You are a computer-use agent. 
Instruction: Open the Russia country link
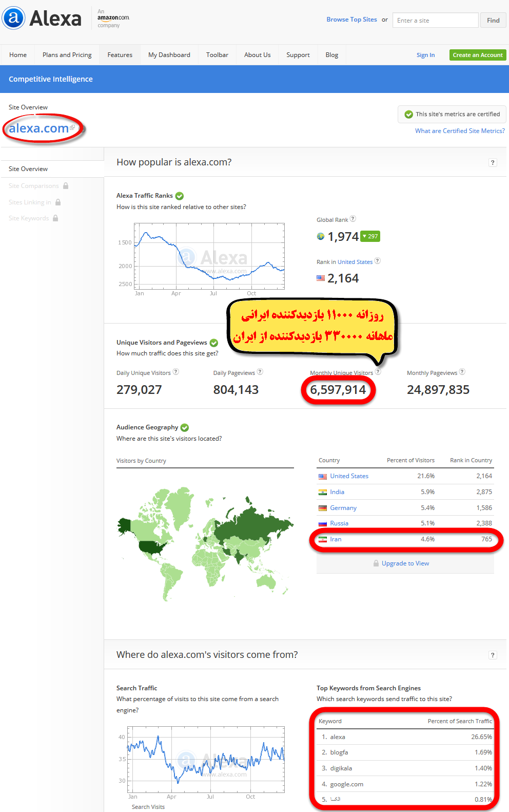[x=339, y=523]
